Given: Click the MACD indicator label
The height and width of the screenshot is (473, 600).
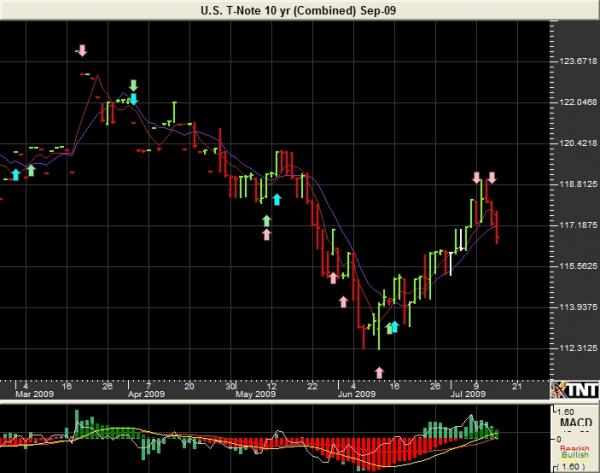Looking at the screenshot, I should 573,420.
